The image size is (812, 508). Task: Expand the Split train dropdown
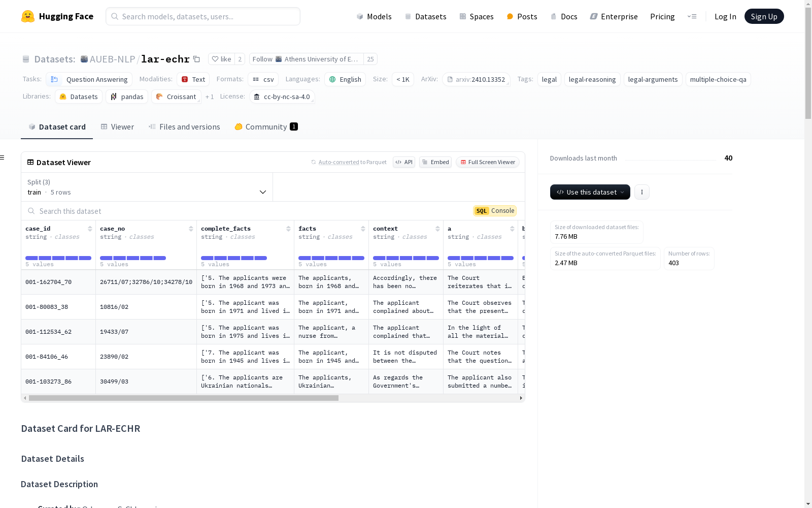(147, 187)
